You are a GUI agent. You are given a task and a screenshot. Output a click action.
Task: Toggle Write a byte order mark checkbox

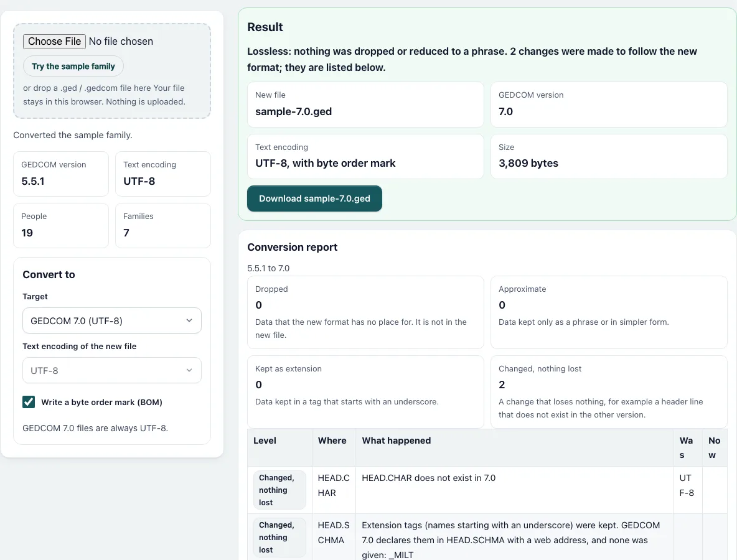(x=29, y=402)
